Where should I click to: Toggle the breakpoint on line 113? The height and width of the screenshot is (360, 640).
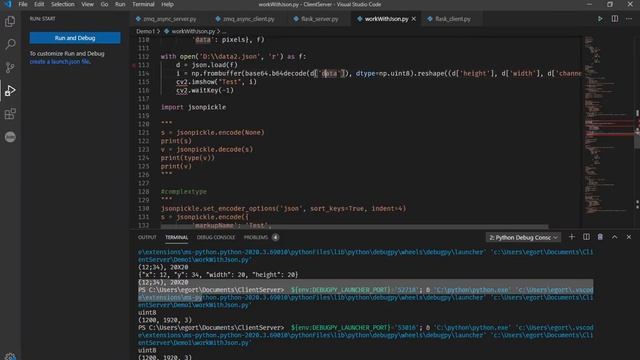134,65
